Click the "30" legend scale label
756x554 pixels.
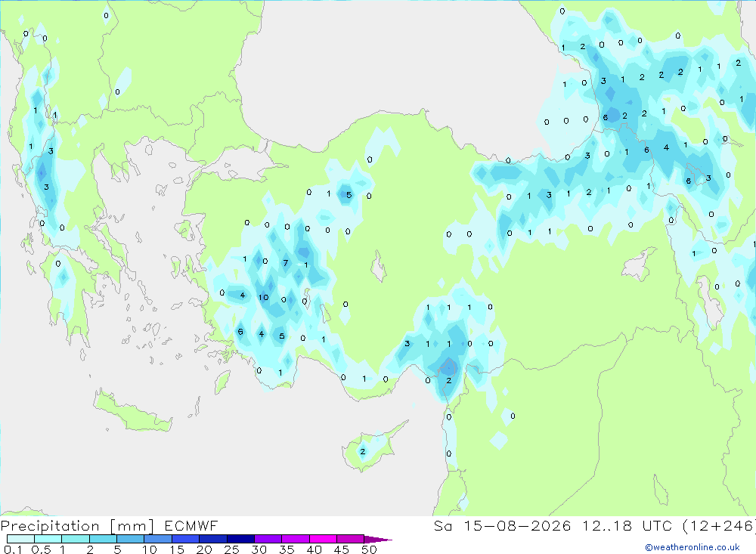point(259,549)
